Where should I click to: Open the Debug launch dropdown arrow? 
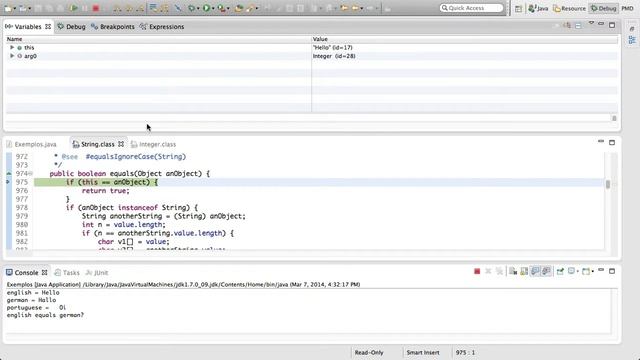[198, 9]
